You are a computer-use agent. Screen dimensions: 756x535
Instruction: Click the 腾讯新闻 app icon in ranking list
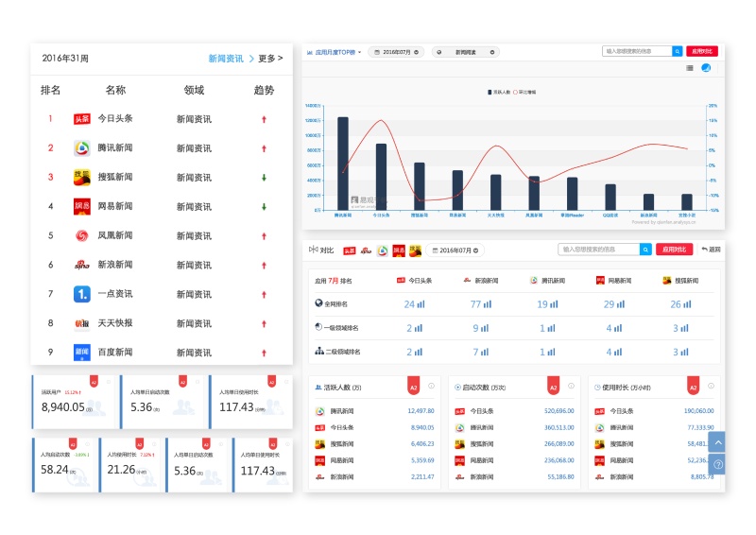tap(82, 148)
